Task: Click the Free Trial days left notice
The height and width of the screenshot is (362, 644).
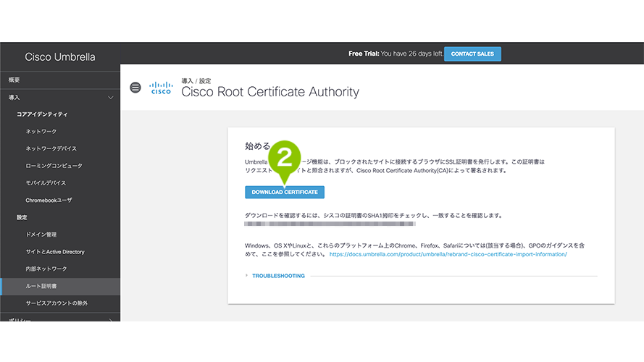Action: click(x=396, y=54)
